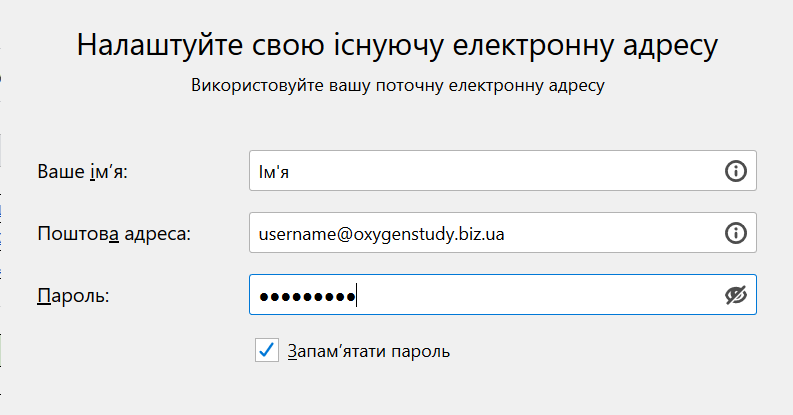Click the heading Налаштуйте свою існуючу електронну адресу
The image size is (793, 415).
[x=397, y=47]
